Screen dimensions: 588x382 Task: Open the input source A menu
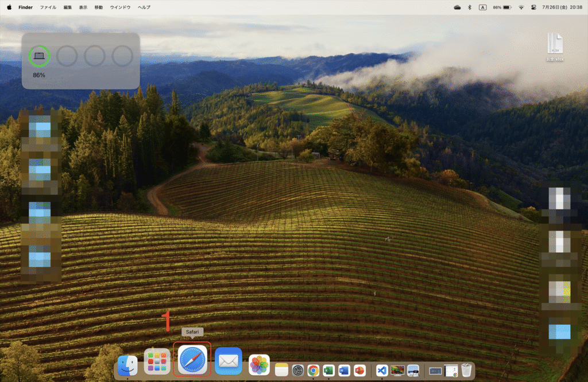(x=482, y=7)
